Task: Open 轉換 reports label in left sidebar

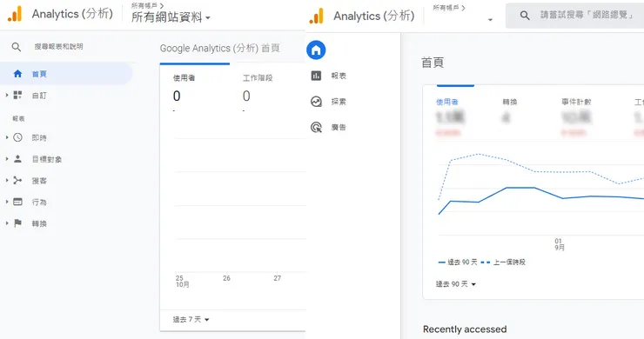Action: (x=39, y=223)
